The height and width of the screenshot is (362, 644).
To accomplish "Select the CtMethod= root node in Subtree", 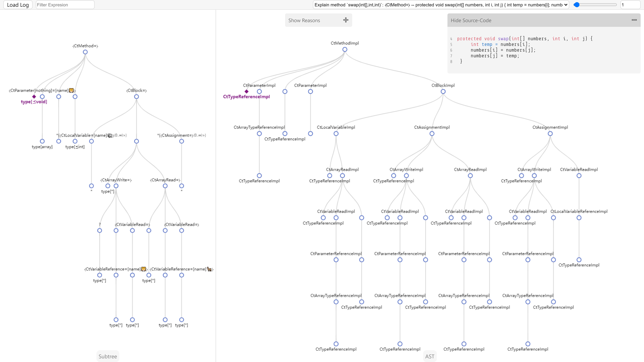I will click(85, 52).
